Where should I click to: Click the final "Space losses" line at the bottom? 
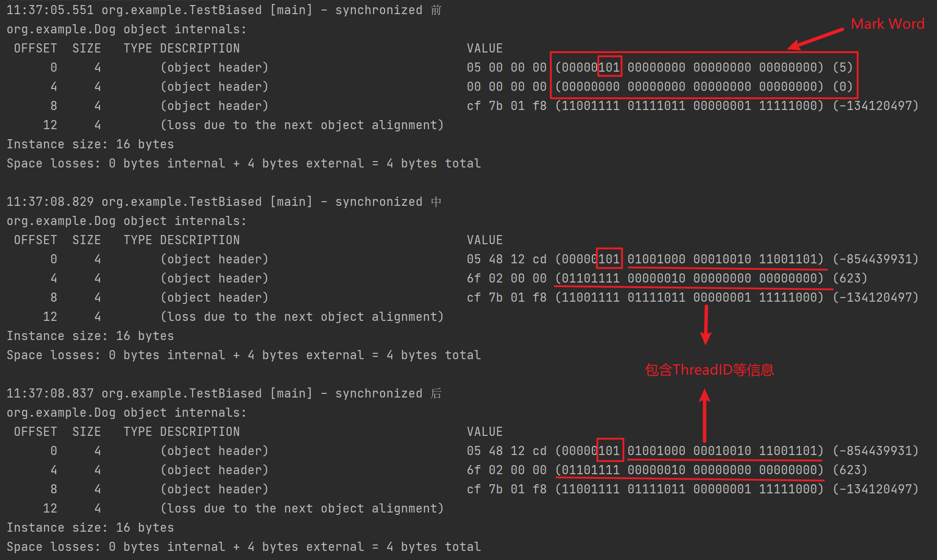point(243,547)
